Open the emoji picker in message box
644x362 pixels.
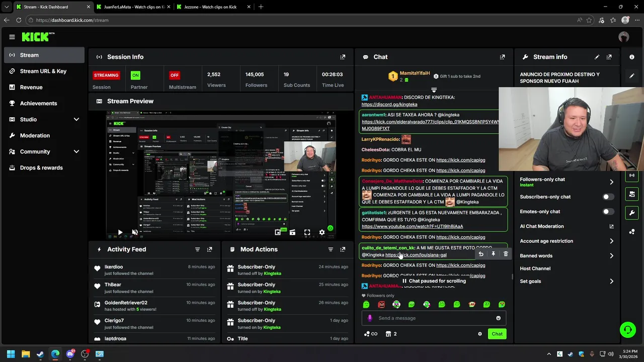click(x=499, y=318)
